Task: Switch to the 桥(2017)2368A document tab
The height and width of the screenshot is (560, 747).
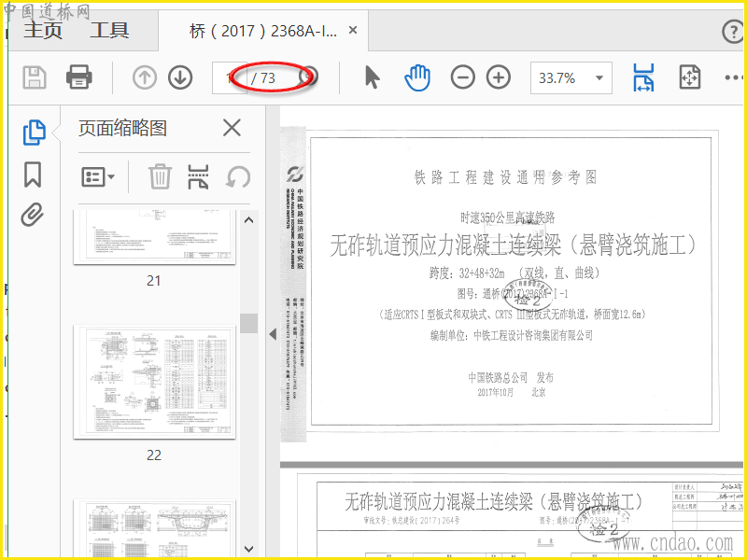Action: pos(263,31)
